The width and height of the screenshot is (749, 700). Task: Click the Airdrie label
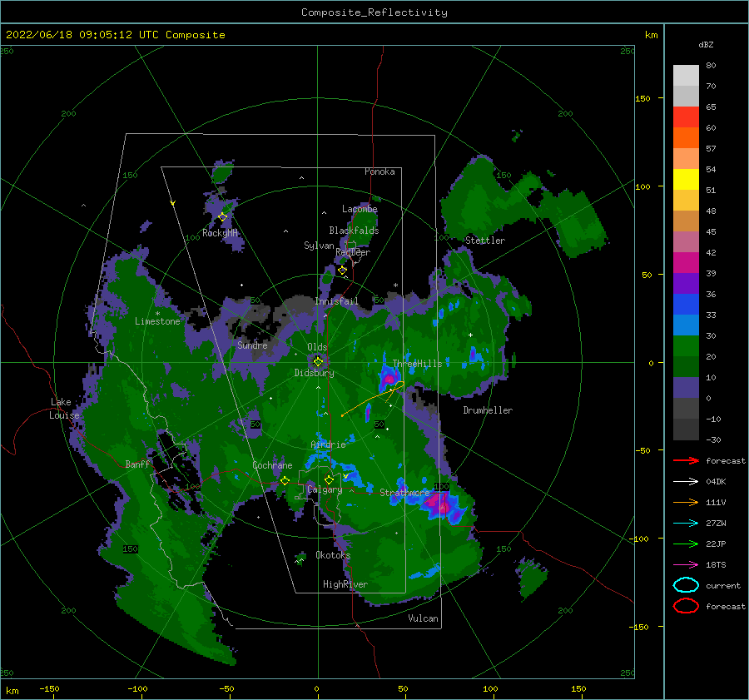328,444
